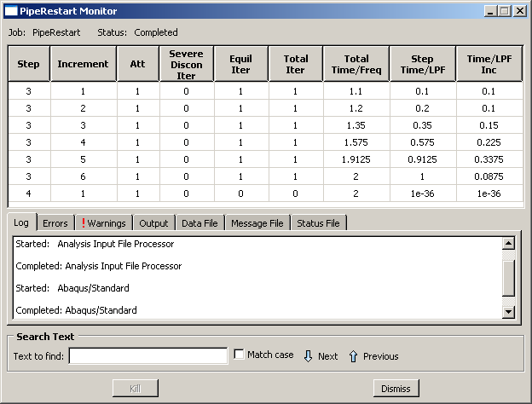View the Message File tab

(257, 223)
